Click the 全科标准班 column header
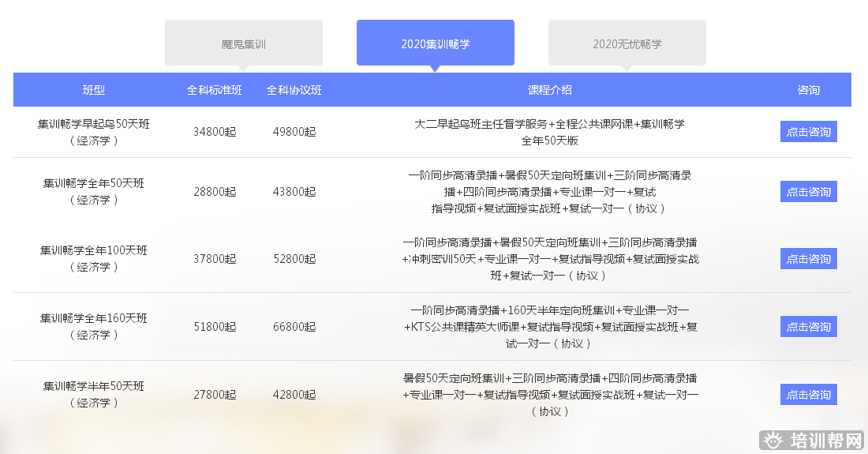 (x=214, y=90)
